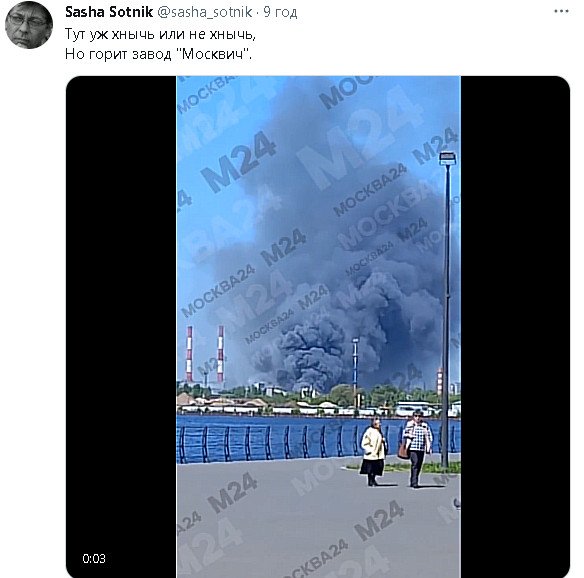Open tweet permalink via '9 год' timestamp
This screenshot has height=578, width=584.
tap(280, 12)
